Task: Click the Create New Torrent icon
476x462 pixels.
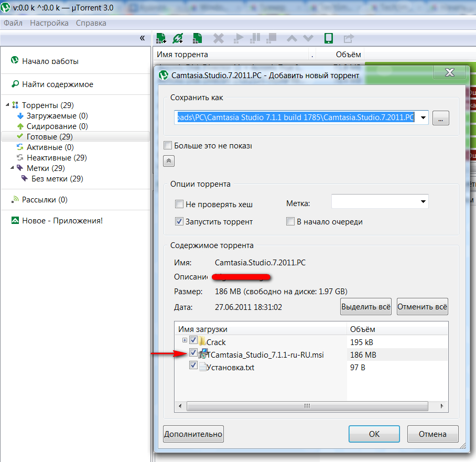Action: [x=197, y=38]
